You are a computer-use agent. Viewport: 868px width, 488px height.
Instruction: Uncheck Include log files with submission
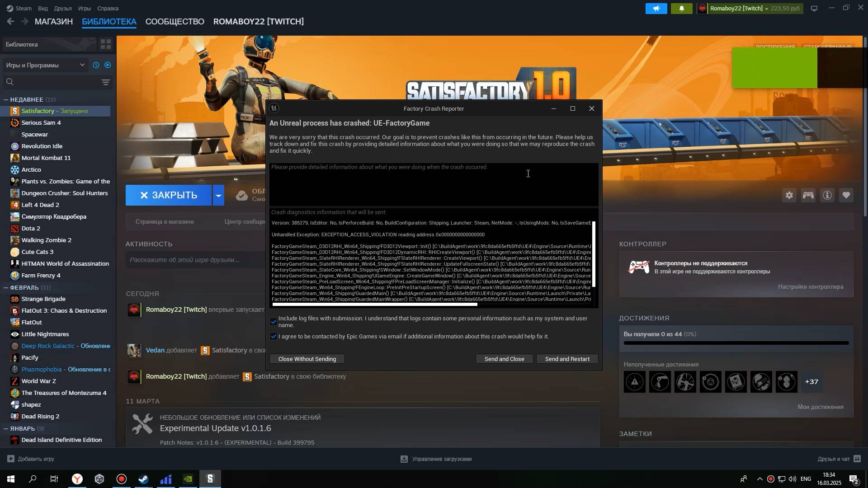click(274, 322)
